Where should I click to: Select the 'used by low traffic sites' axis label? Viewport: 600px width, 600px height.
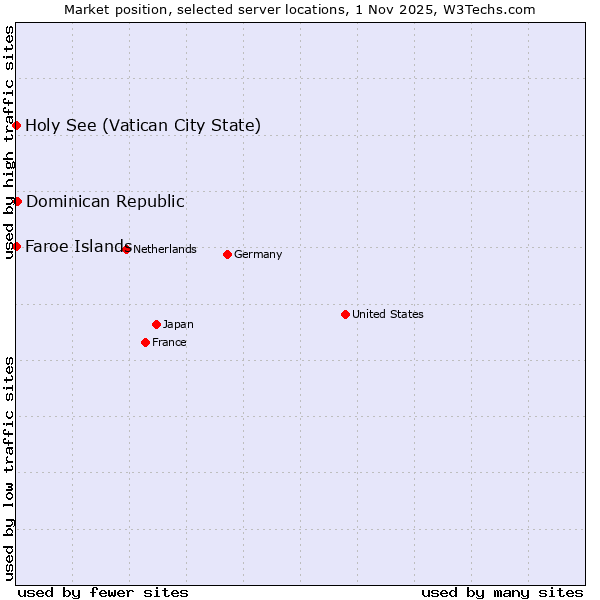(9, 467)
